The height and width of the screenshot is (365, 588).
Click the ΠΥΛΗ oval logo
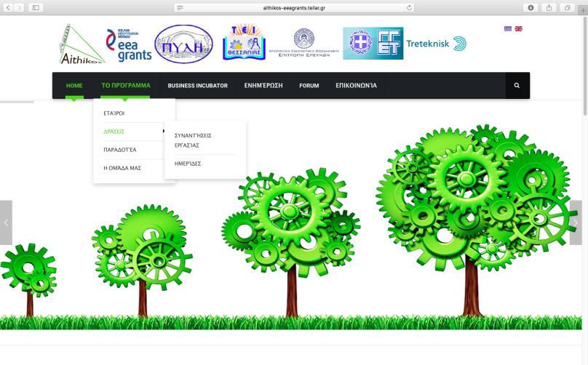point(183,44)
